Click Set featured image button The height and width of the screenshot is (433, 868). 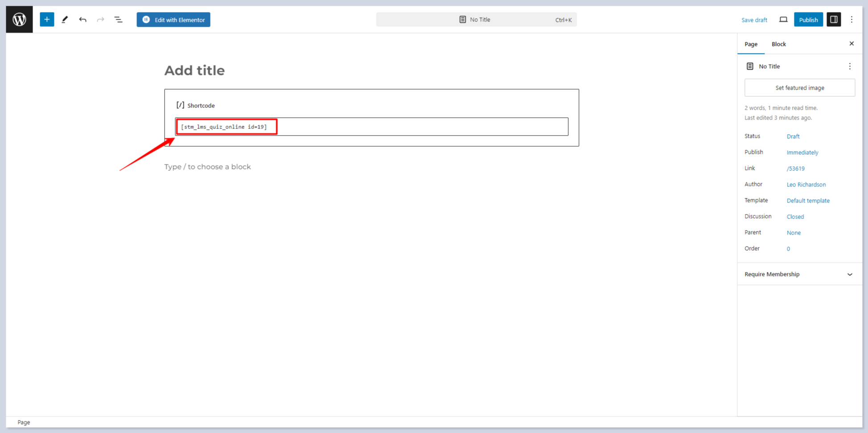(x=799, y=88)
